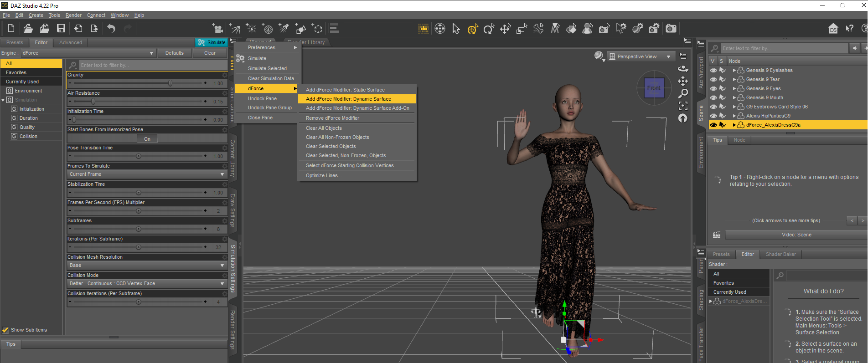Open the Perspective View dropdown
Image resolution: width=868 pixels, height=363 pixels.
tap(641, 56)
